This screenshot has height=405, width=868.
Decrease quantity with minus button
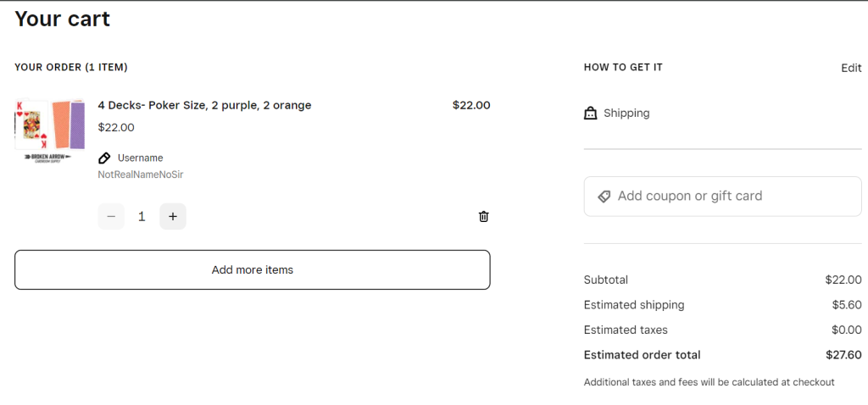pos(111,216)
